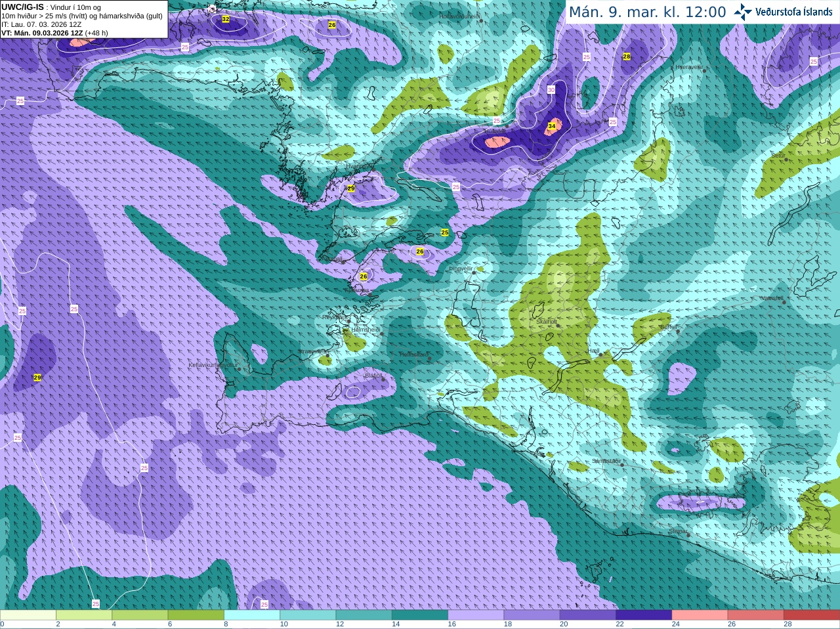Click the 25 gust marker in yellow
This screenshot has height=629, width=840.
click(445, 232)
